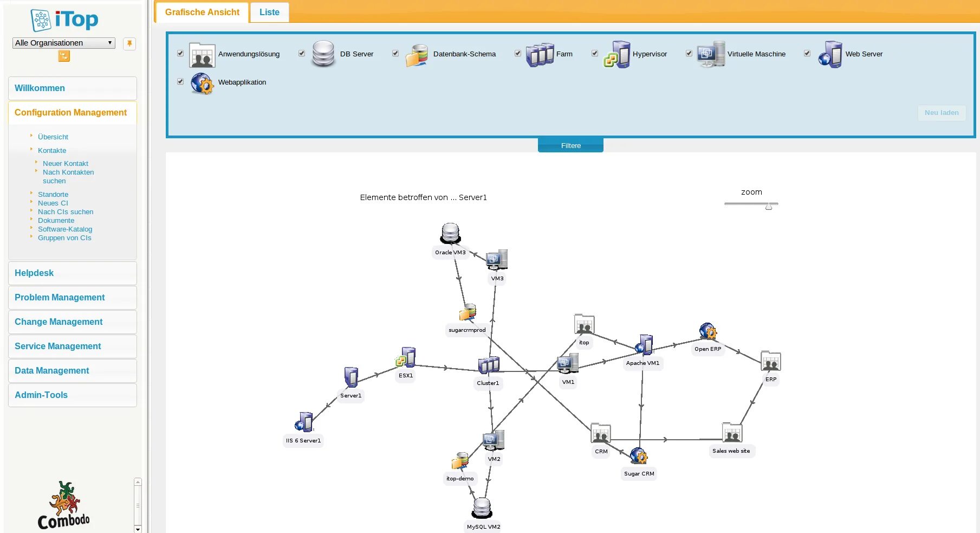
Task: Click the Combodo logo
Action: [64, 505]
